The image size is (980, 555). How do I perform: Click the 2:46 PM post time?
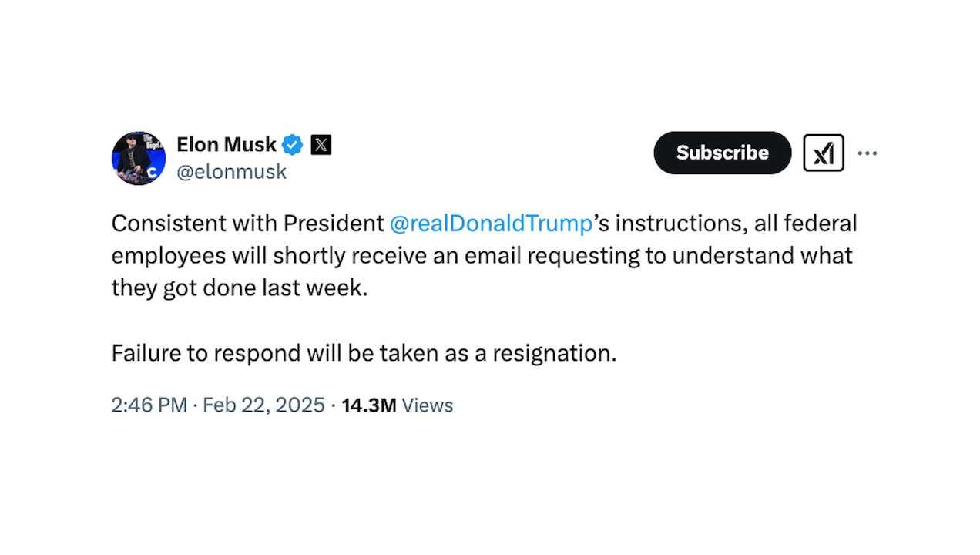pyautogui.click(x=149, y=405)
